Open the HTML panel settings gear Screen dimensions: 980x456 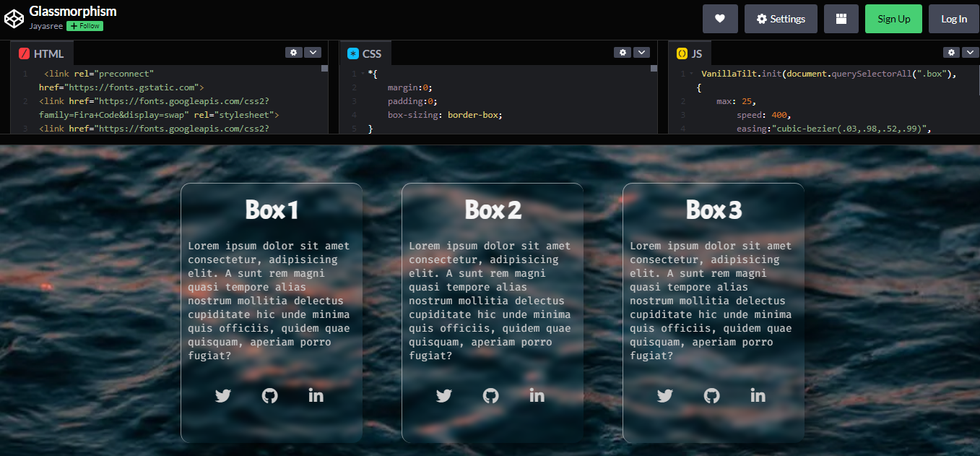click(x=293, y=52)
